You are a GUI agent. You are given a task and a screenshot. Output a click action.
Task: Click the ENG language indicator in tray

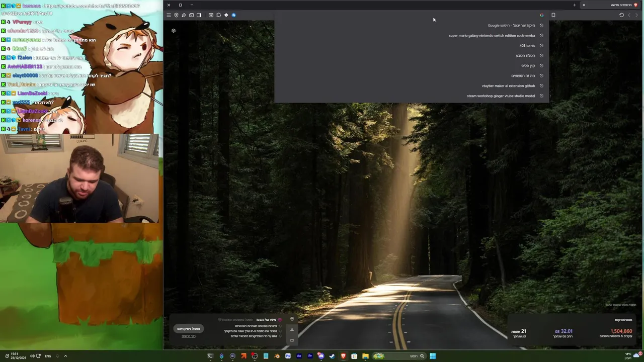pyautogui.click(x=48, y=356)
